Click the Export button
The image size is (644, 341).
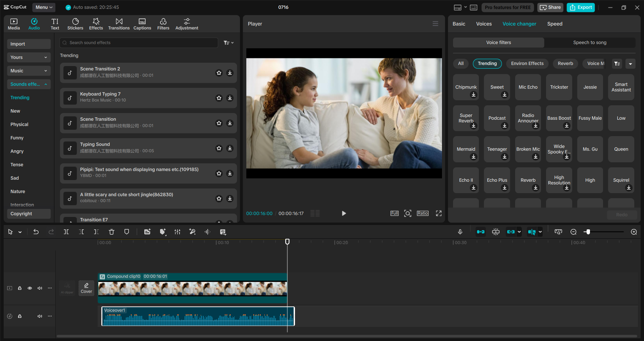tap(580, 7)
